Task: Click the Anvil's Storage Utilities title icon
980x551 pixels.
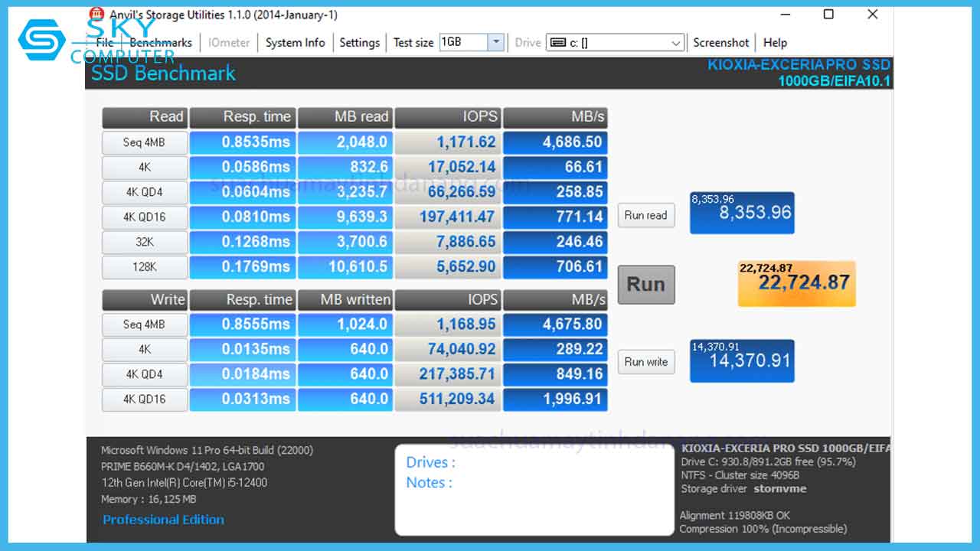Action: 96,15
